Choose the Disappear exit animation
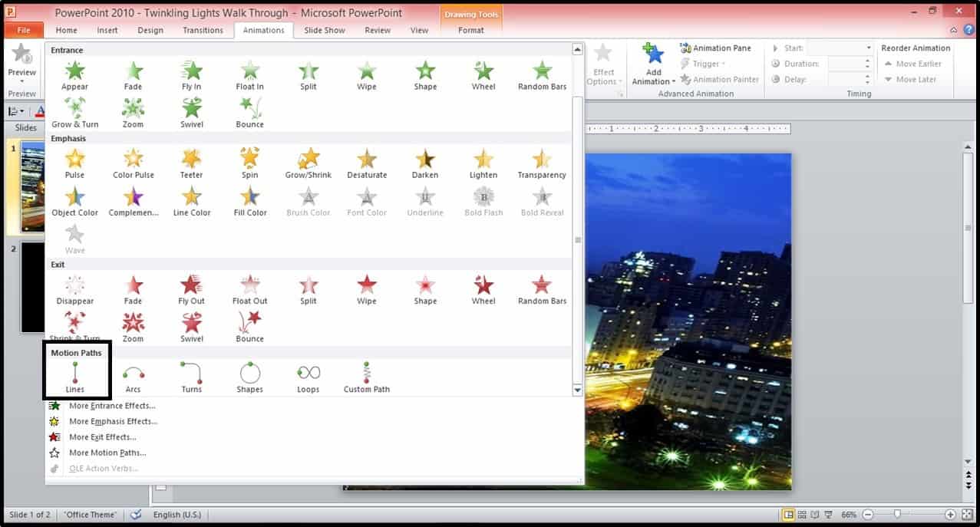This screenshot has height=527, width=980. tap(75, 290)
